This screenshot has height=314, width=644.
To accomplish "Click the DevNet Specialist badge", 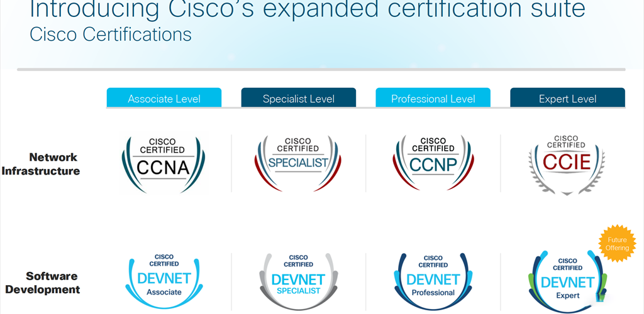I will pyautogui.click(x=299, y=281).
